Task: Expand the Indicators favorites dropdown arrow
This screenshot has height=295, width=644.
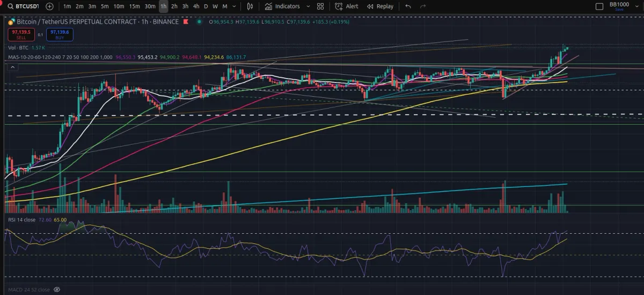Action: 308,6
